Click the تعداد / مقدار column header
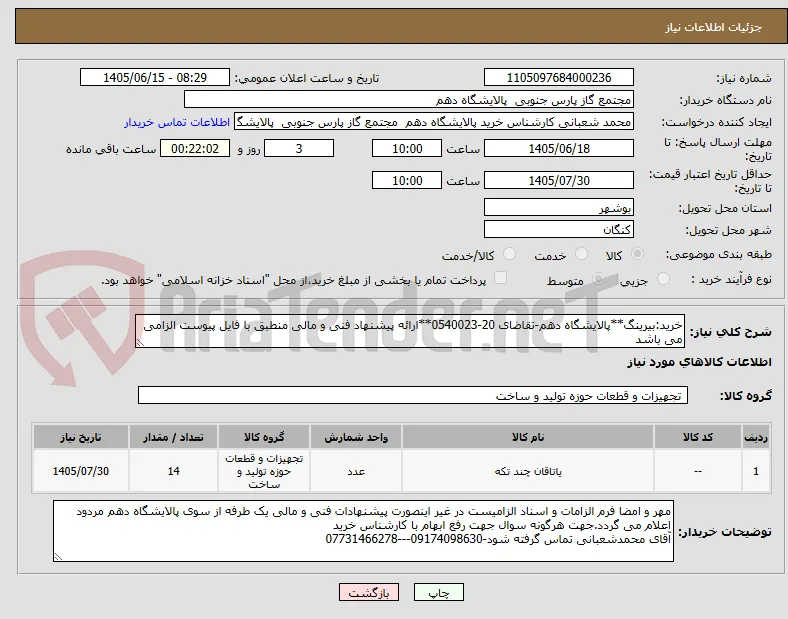Viewport: 788px width, 619px height. (173, 437)
